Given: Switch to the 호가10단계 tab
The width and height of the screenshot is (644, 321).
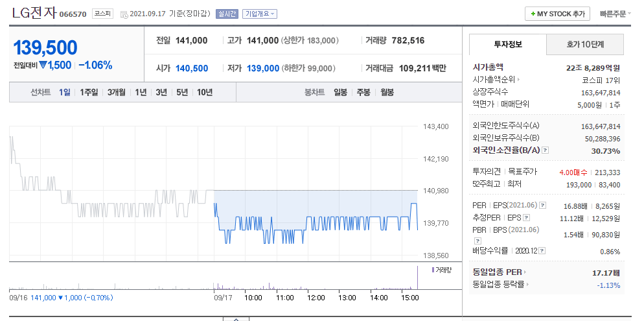Looking at the screenshot, I should coord(585,44).
